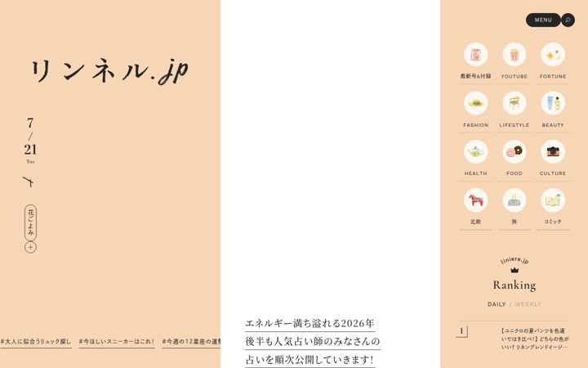Viewport: 588px width, 368px height.
Task: Open the FOOD donuts icon
Action: coord(514,151)
